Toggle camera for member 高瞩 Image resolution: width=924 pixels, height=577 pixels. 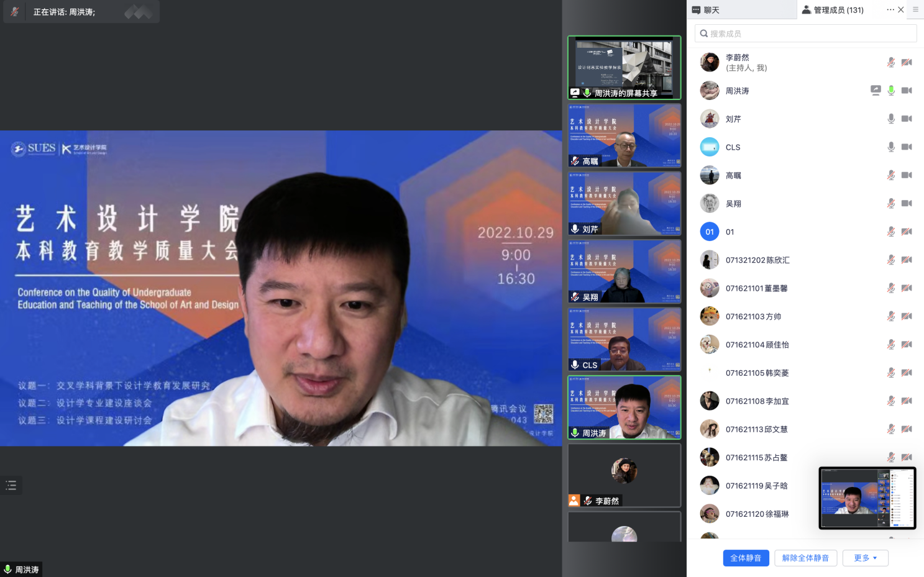(x=907, y=175)
